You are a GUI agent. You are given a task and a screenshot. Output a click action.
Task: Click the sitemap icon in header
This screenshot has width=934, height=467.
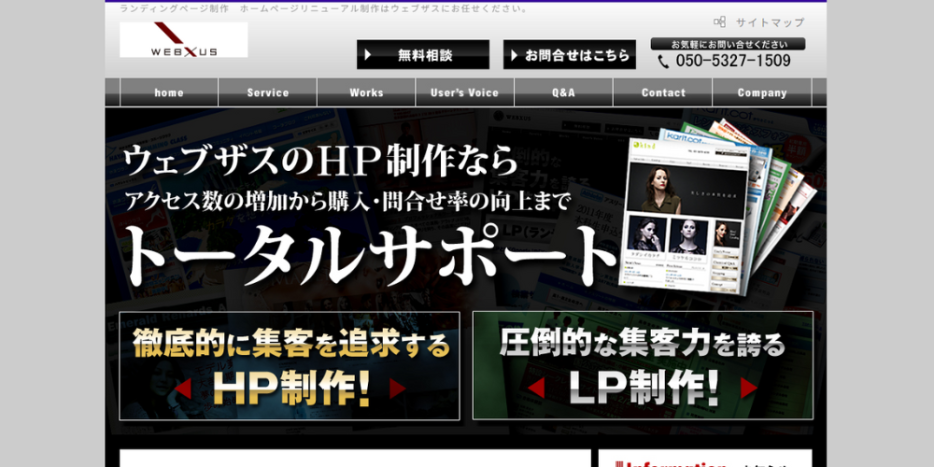(x=719, y=22)
